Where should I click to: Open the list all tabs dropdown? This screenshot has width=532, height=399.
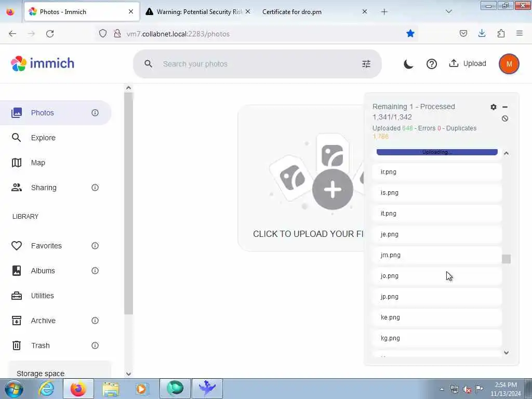click(x=449, y=12)
